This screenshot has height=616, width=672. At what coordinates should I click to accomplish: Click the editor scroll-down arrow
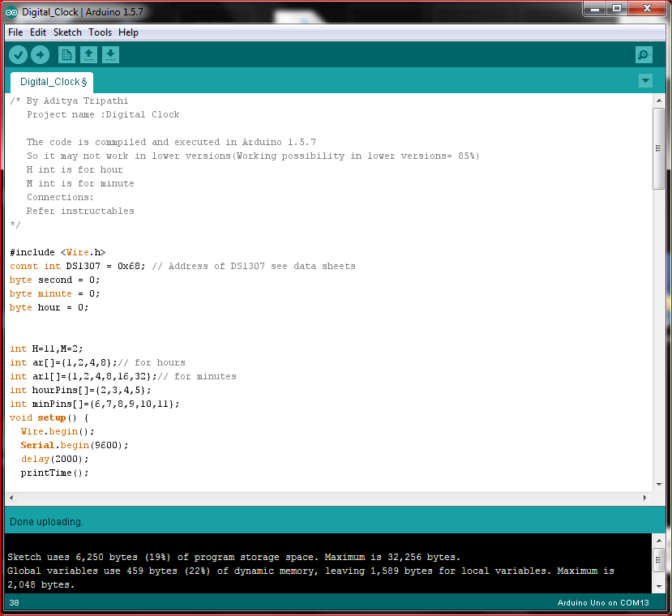(x=659, y=485)
